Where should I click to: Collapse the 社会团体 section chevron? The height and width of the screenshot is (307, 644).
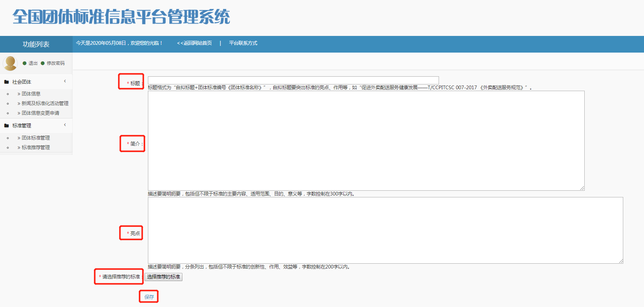pyautogui.click(x=65, y=81)
